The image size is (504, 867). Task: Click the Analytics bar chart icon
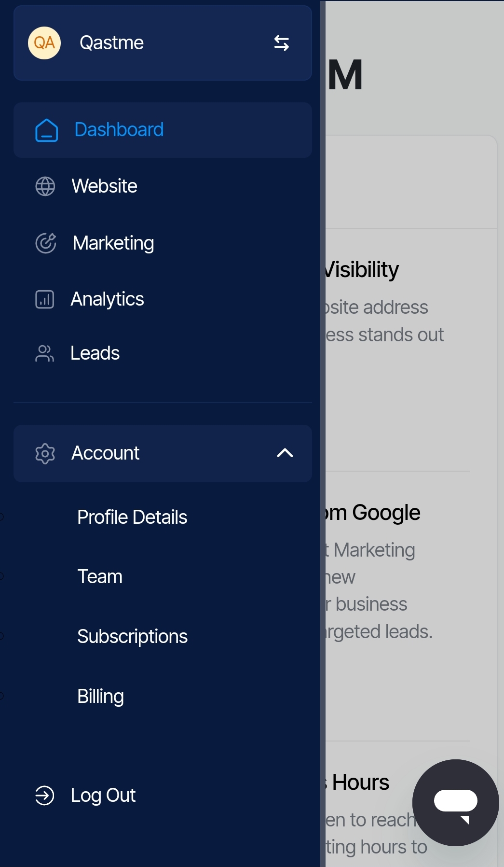coord(45,299)
